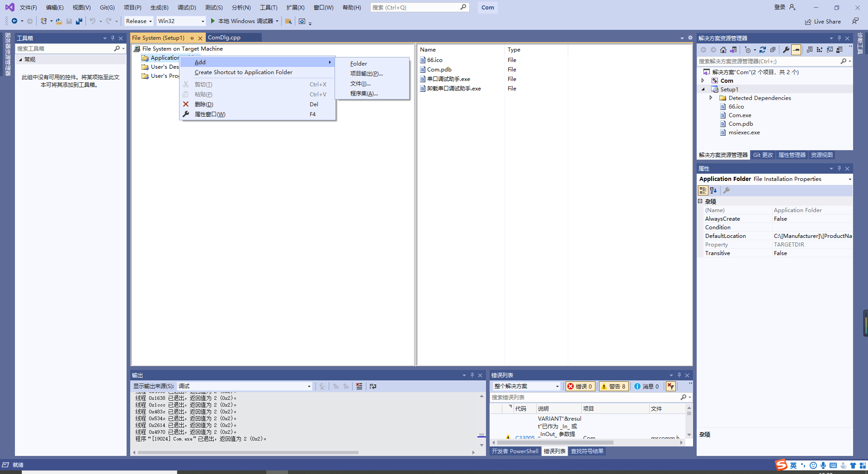The height and width of the screenshot is (474, 868).
Task: Toggle the 消息 0 filter in error list
Action: (x=646, y=386)
